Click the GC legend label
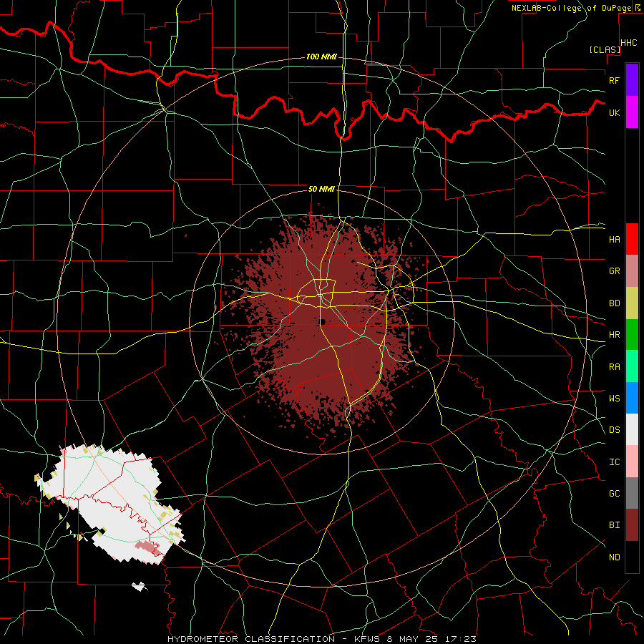 615,494
